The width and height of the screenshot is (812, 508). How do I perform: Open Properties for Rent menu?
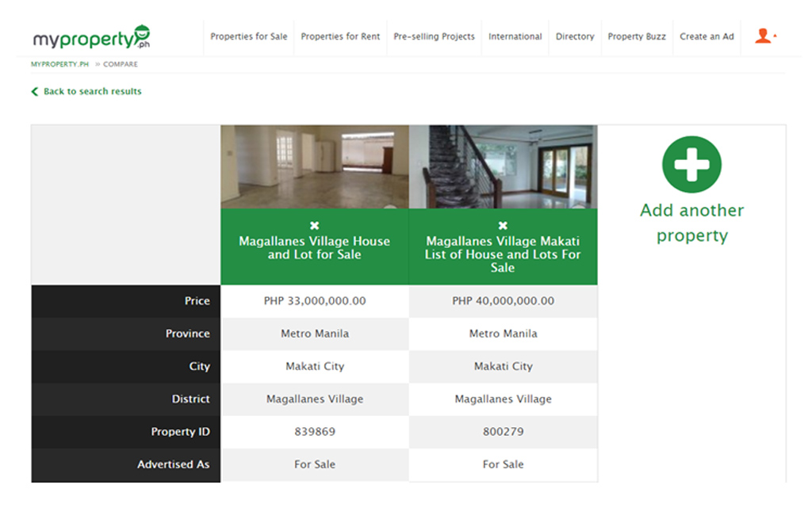pos(340,36)
